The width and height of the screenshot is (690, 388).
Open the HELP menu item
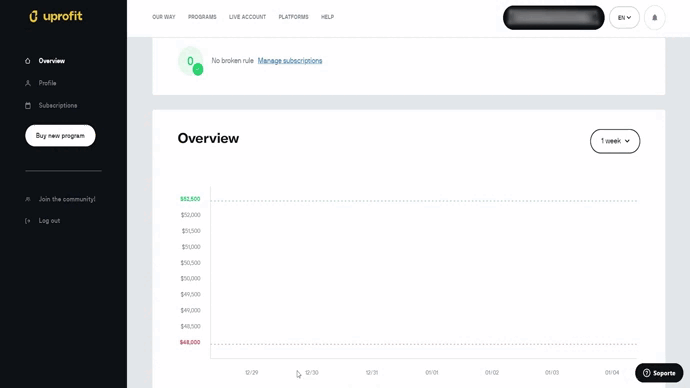point(327,17)
